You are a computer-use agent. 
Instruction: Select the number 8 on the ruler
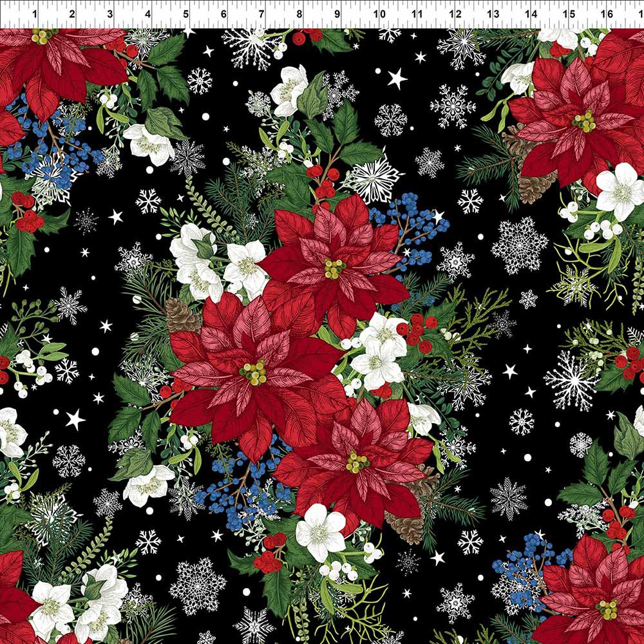(x=299, y=14)
